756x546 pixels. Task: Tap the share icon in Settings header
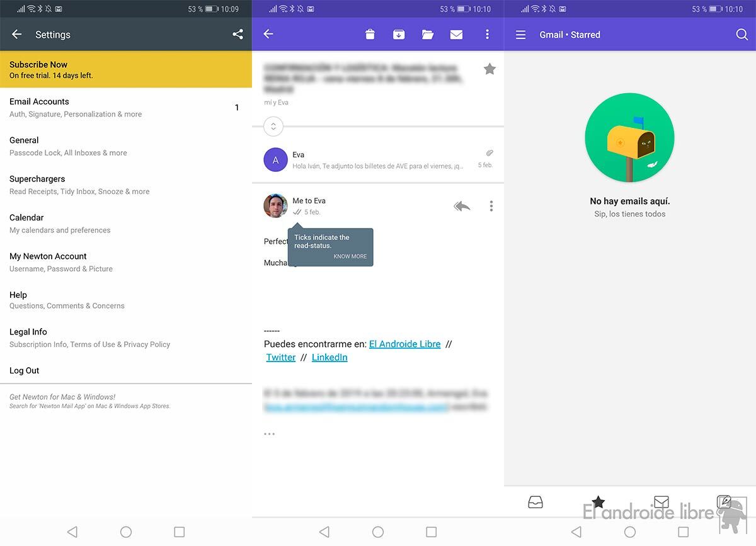point(238,35)
